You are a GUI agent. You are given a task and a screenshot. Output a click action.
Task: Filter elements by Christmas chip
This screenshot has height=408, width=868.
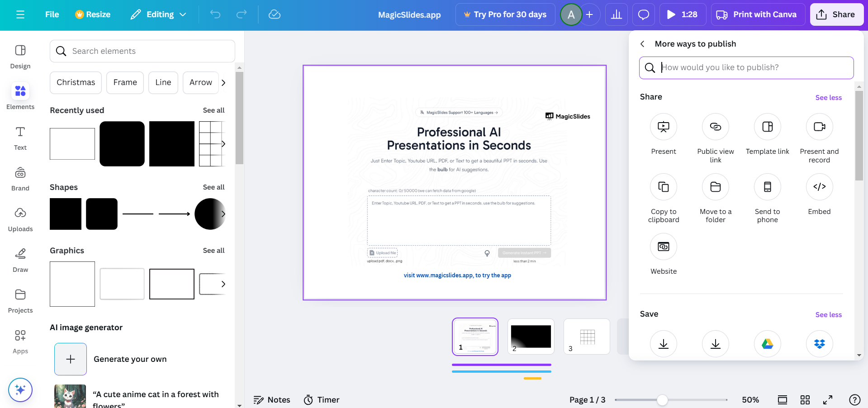[x=76, y=83]
